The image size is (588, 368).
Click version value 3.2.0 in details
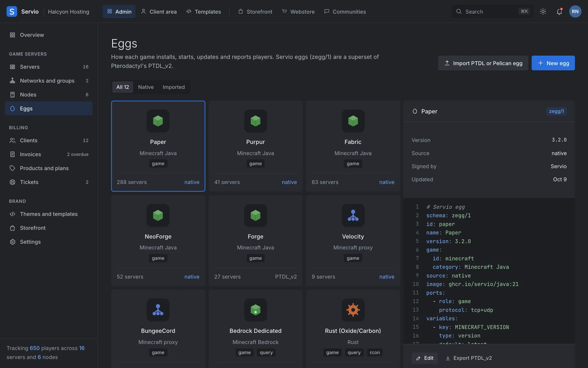pos(559,140)
